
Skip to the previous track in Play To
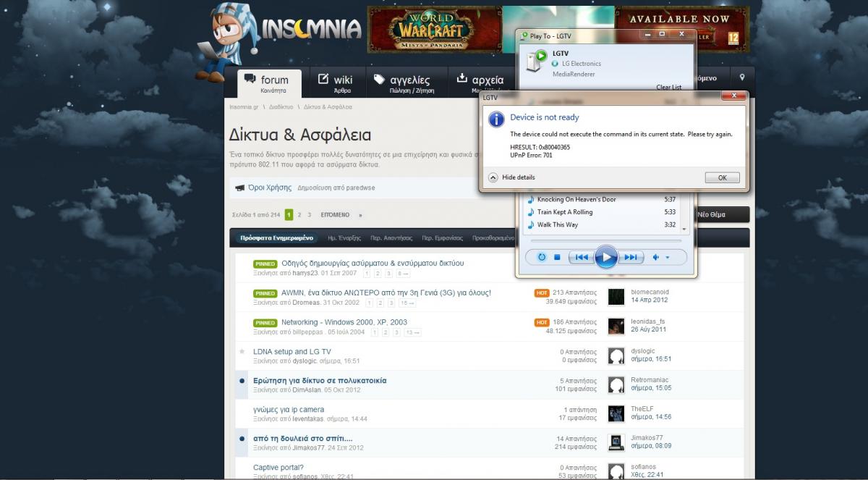click(581, 257)
